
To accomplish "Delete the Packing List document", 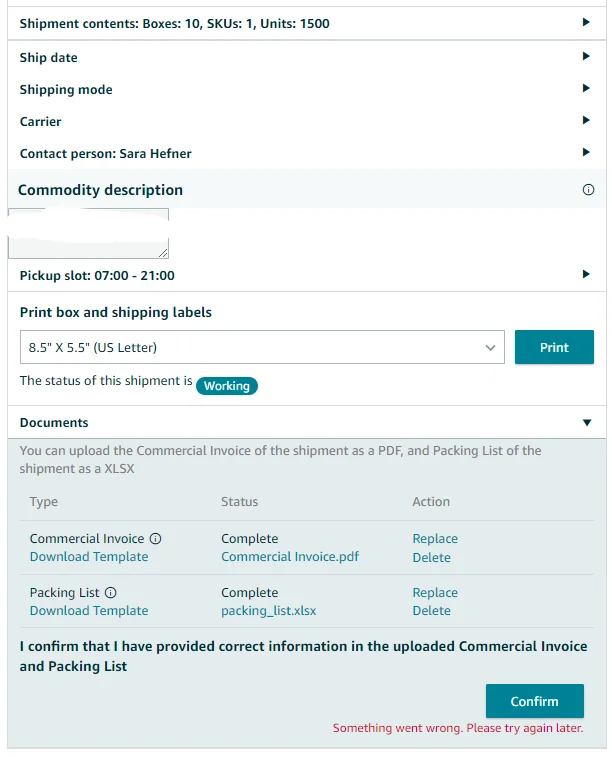I will pos(431,611).
